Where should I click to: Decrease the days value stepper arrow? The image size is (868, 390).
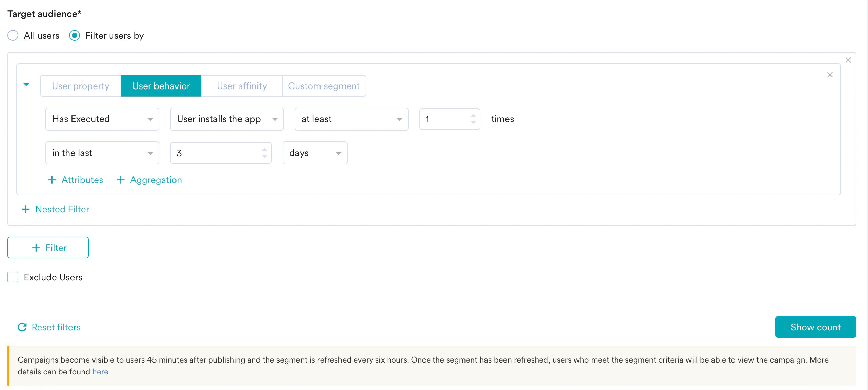(264, 156)
